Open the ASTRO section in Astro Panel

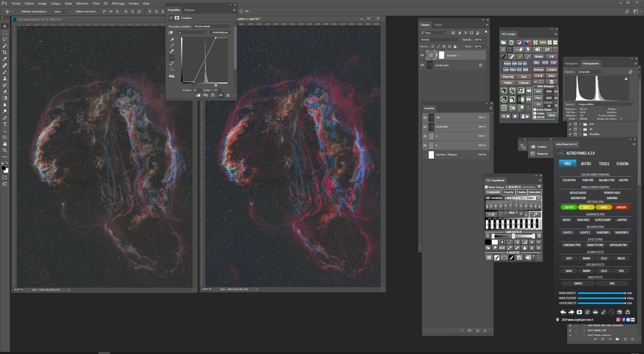click(x=586, y=163)
